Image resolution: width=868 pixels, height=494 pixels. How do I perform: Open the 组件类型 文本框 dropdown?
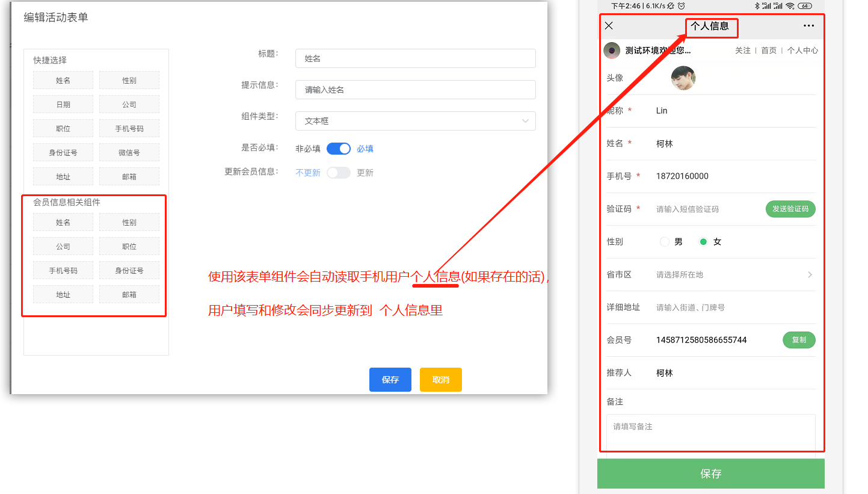click(416, 121)
